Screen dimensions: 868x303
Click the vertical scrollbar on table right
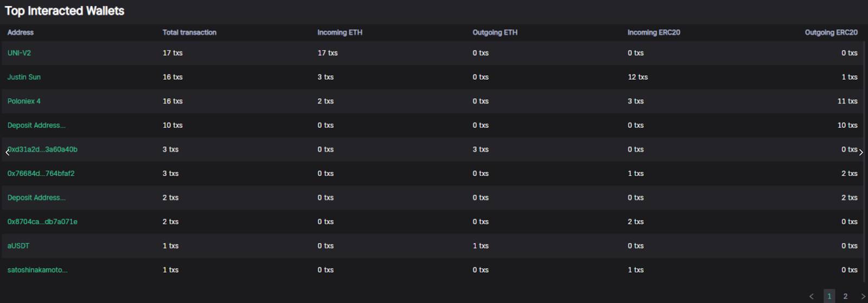coord(865,153)
